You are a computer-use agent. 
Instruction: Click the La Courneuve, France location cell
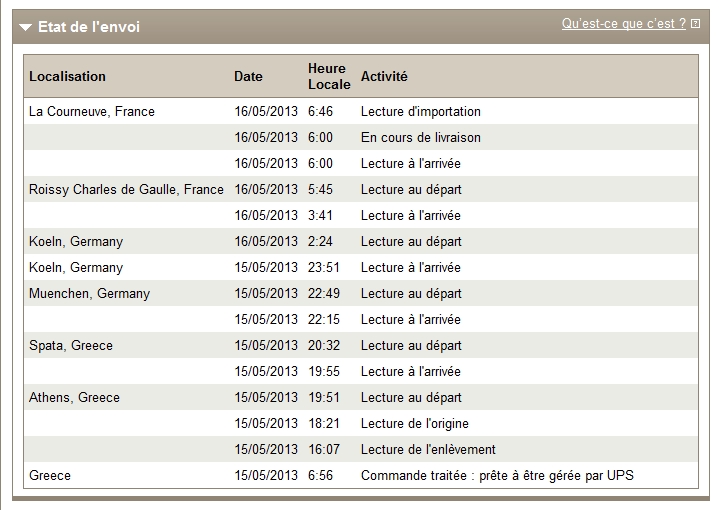point(92,111)
